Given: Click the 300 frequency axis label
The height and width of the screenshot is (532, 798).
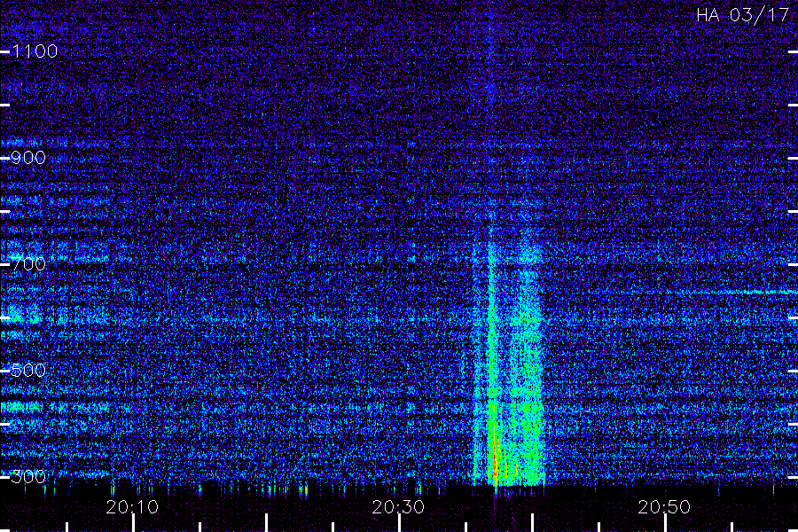Looking at the screenshot, I should (x=28, y=476).
